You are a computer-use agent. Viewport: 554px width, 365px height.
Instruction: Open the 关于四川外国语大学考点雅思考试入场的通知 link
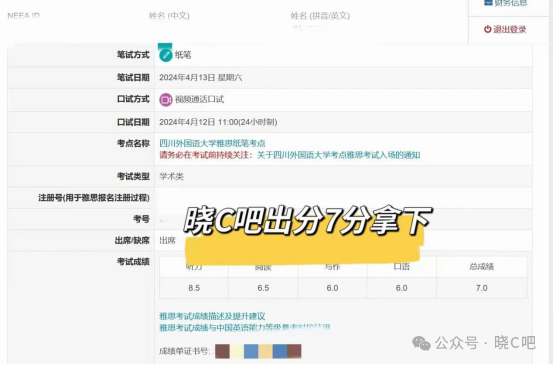pyautogui.click(x=338, y=155)
